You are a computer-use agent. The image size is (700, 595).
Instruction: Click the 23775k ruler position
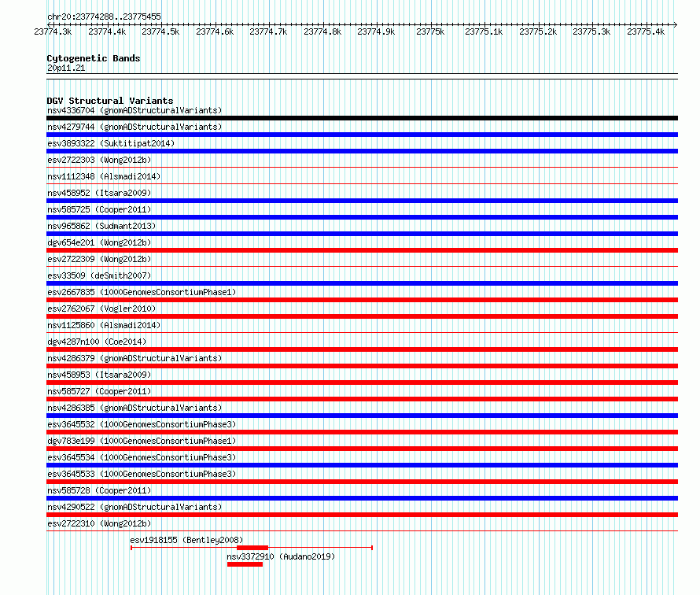[x=430, y=31]
